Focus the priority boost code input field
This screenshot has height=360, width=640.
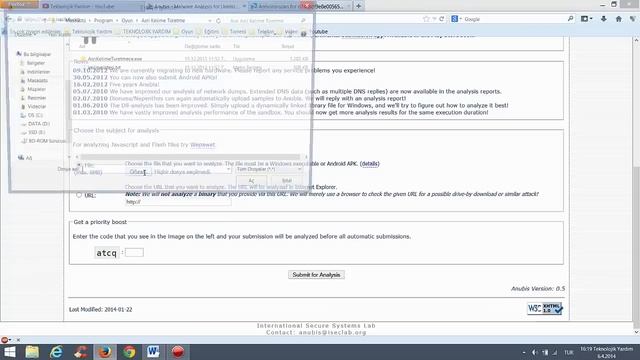pos(134,252)
